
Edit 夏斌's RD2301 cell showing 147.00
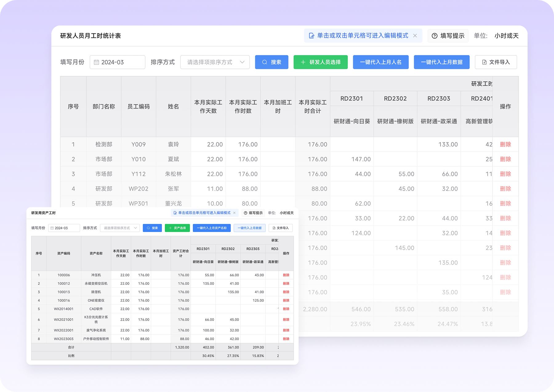(352, 159)
